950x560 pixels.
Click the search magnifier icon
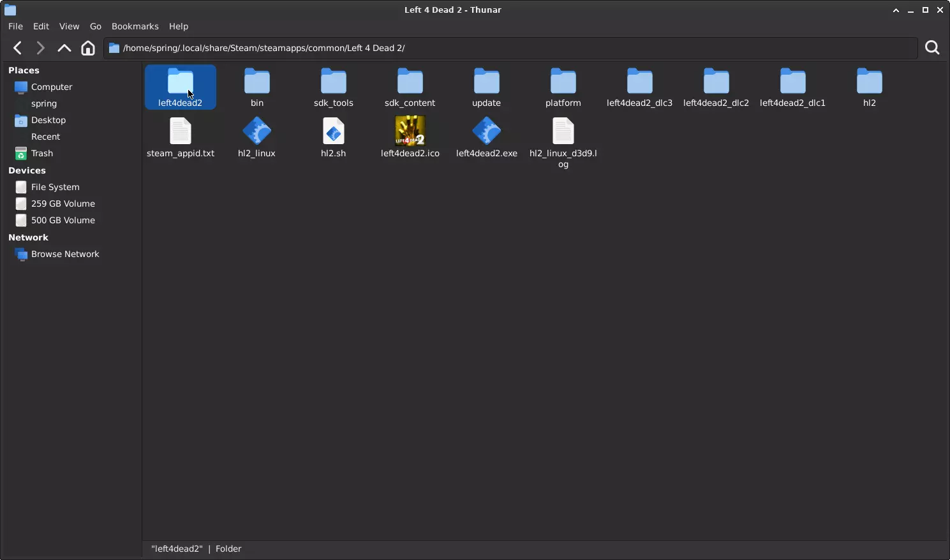[x=932, y=48]
